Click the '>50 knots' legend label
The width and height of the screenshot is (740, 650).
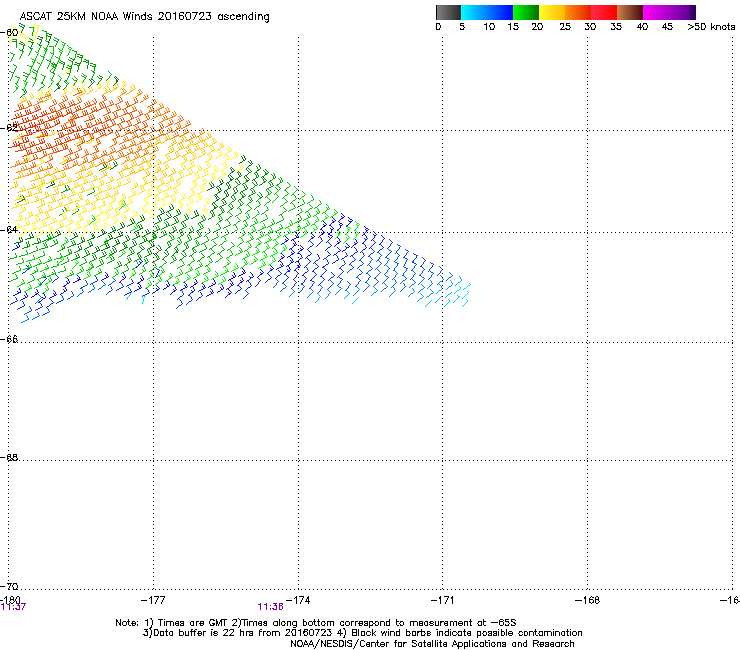click(711, 27)
